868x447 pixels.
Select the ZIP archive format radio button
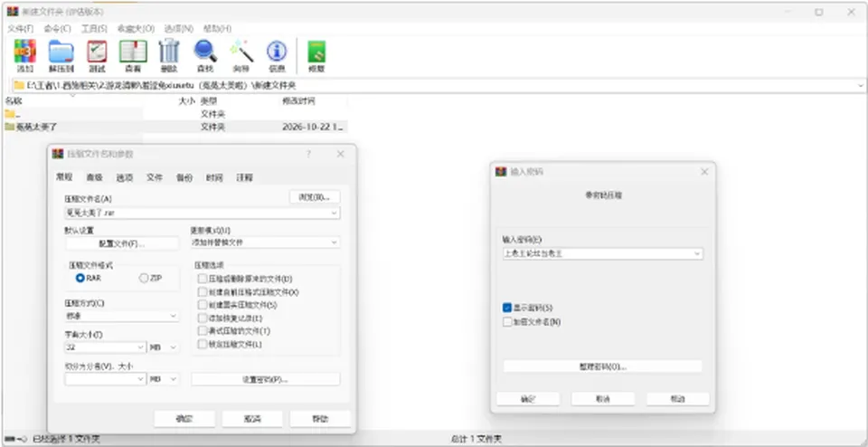click(144, 278)
